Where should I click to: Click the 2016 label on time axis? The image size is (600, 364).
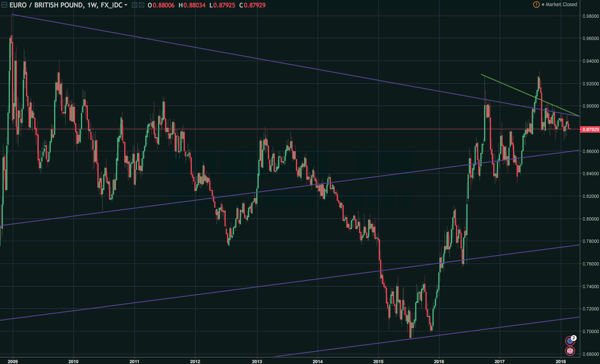tap(439, 361)
